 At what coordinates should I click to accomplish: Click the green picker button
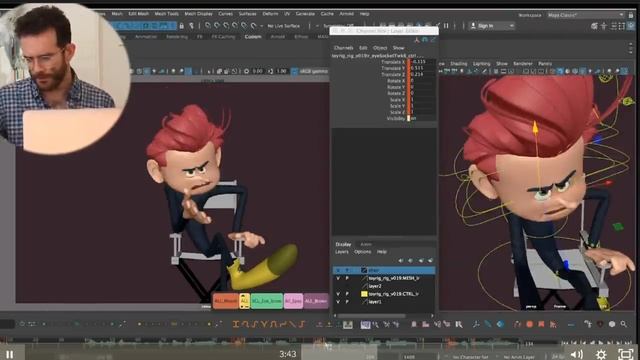pyautogui.click(x=267, y=301)
